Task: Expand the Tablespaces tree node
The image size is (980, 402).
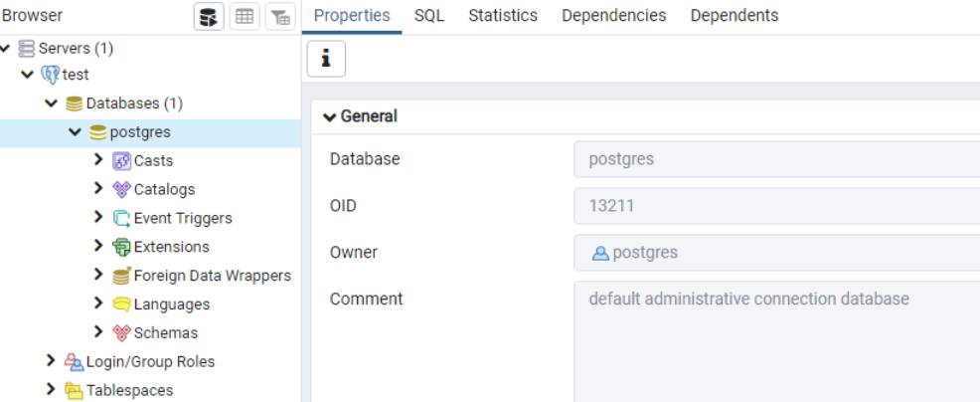Action: [x=51, y=390]
